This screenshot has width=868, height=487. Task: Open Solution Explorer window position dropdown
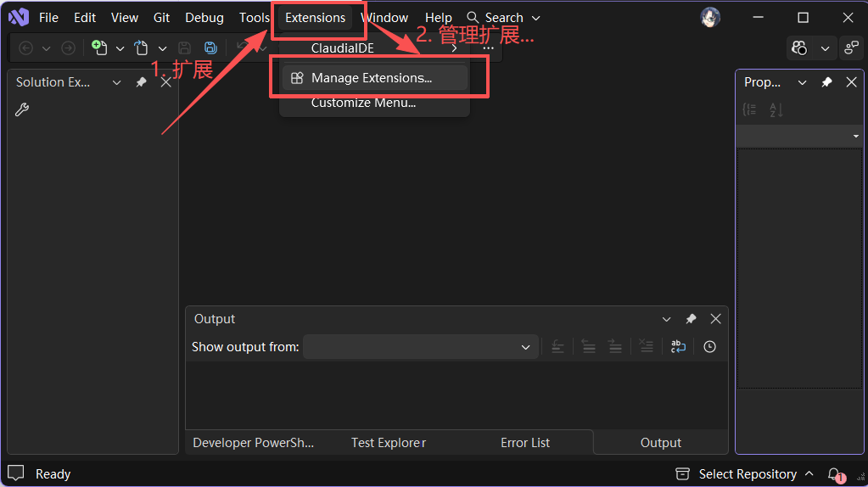pos(116,82)
